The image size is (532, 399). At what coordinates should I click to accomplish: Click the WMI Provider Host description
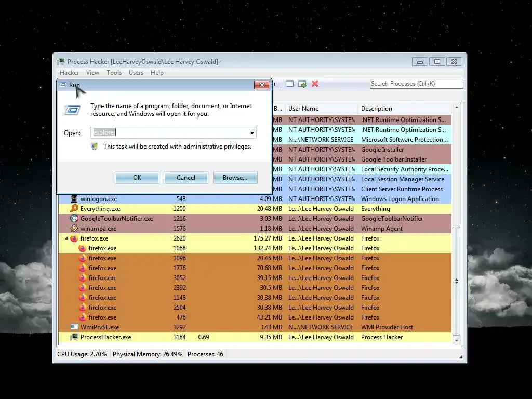[x=387, y=327]
